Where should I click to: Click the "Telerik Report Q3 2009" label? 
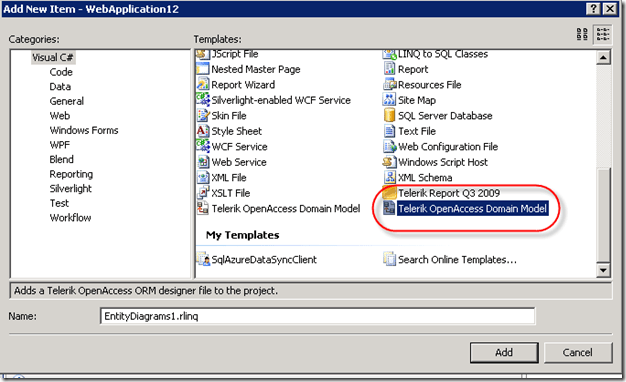[x=449, y=193]
